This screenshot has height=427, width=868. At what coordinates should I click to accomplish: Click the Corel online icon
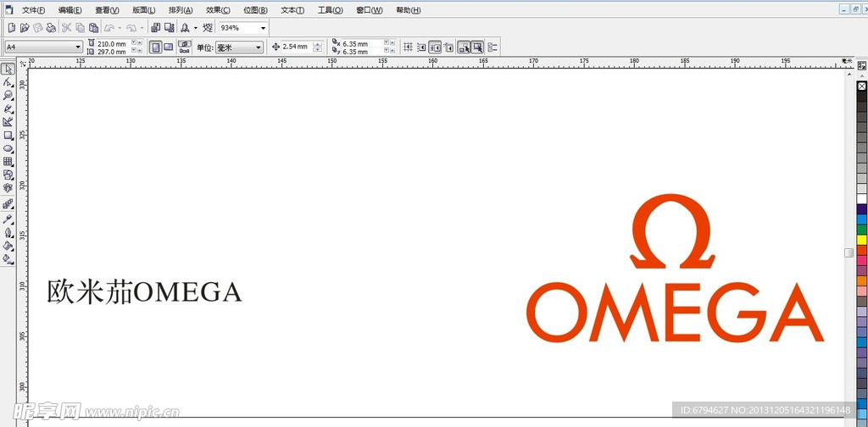point(207,28)
